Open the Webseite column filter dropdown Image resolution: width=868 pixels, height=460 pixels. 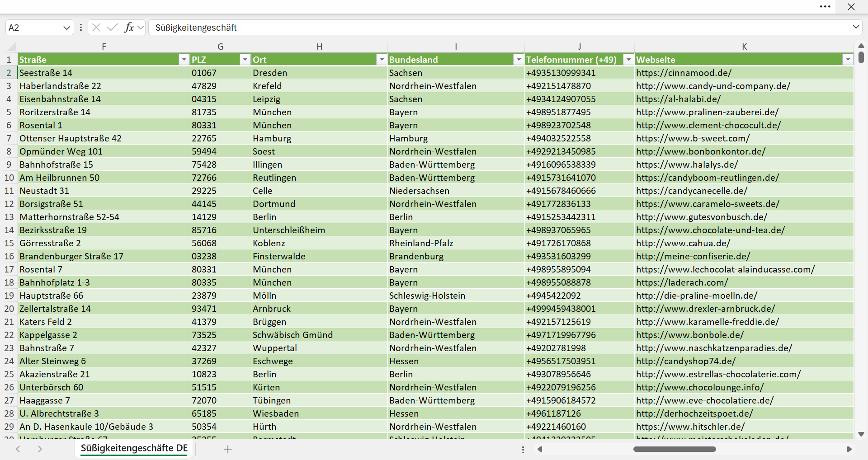847,60
